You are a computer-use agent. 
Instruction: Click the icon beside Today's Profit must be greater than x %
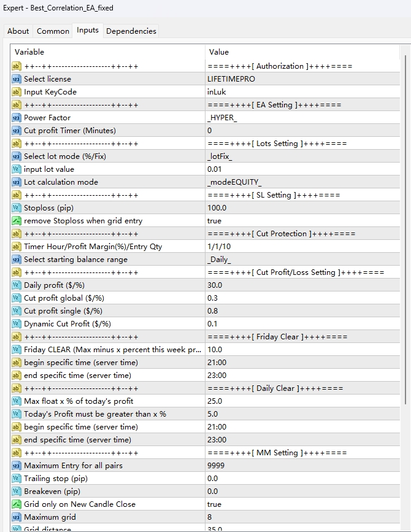coord(17,414)
